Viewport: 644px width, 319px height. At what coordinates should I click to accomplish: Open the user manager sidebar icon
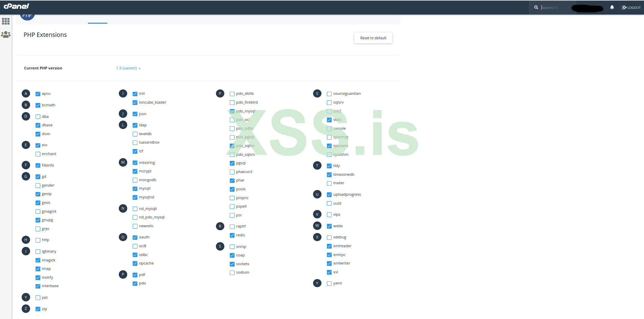tap(6, 35)
